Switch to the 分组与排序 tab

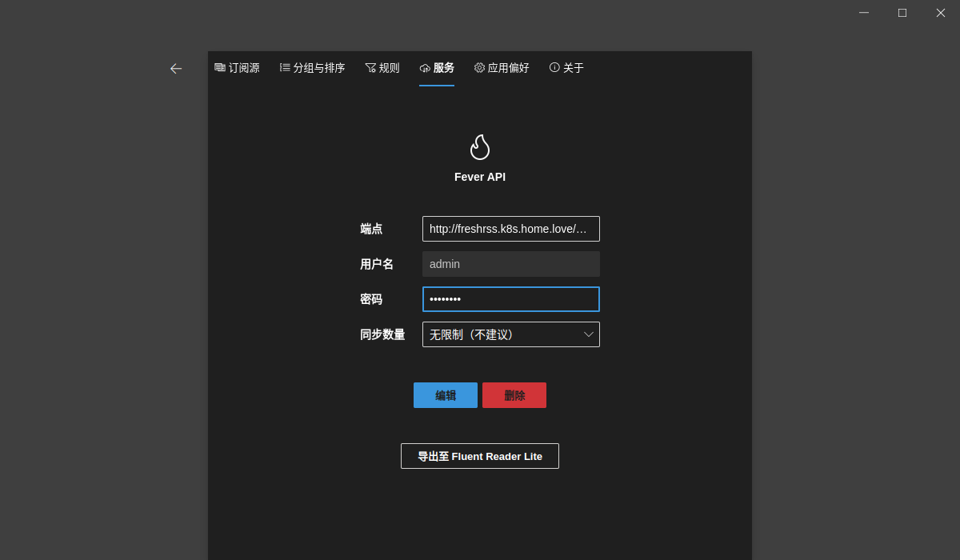(x=312, y=68)
